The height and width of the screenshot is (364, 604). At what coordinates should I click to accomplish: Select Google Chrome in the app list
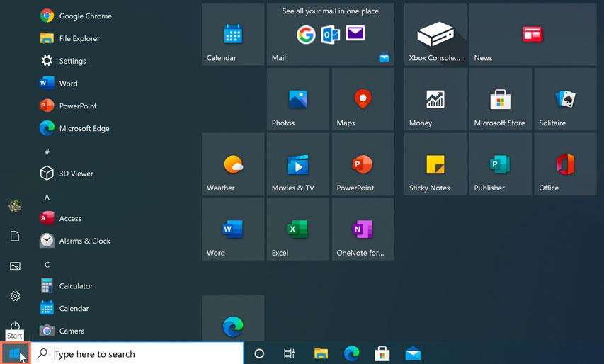[85, 16]
